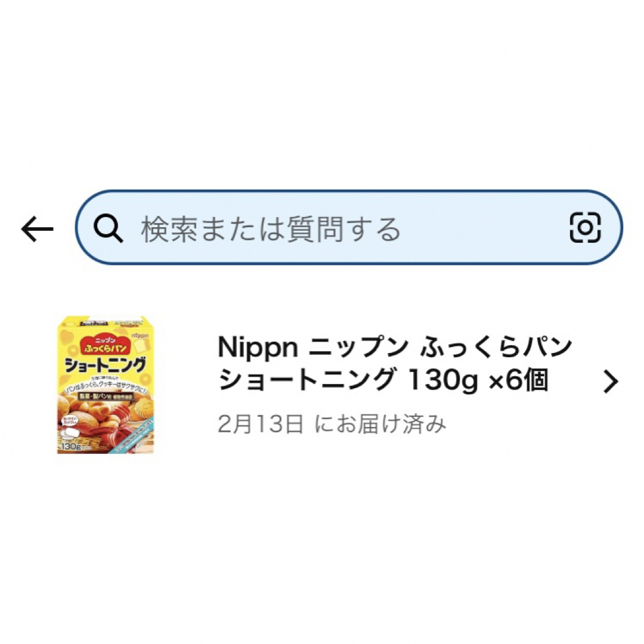
Task: Click the ×6個 quantity in the product name
Action: pyautogui.click(x=519, y=380)
